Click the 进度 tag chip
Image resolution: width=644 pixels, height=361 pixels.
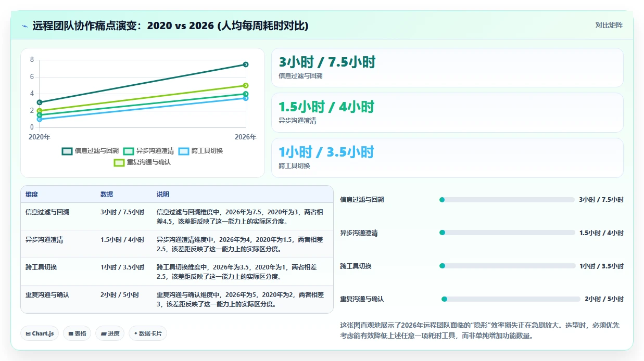110,333
